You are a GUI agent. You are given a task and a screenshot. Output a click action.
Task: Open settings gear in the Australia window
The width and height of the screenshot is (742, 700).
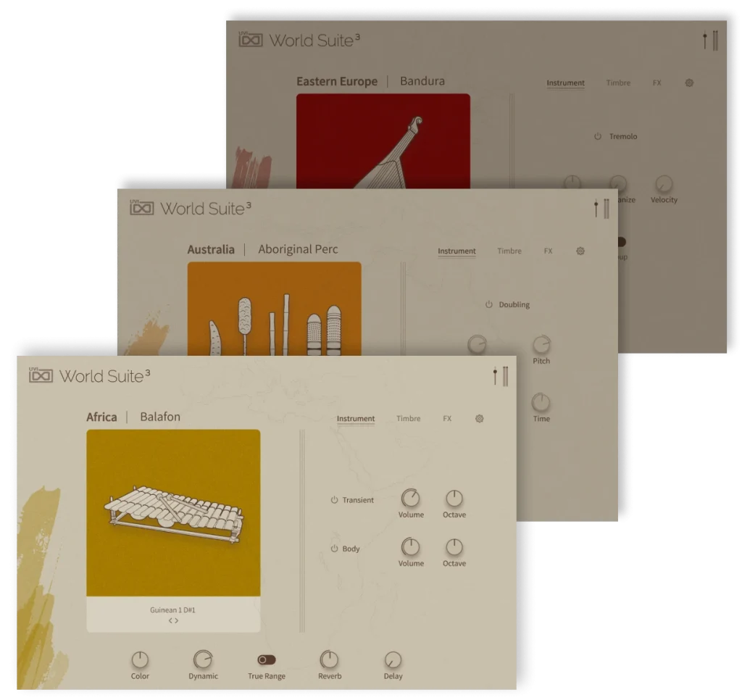580,251
